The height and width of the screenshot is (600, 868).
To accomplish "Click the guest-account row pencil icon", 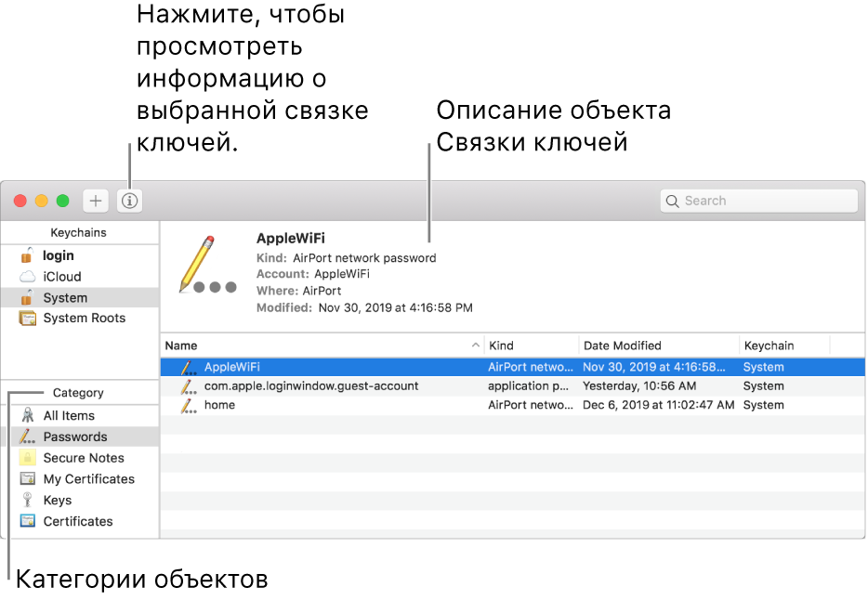I will (x=189, y=386).
